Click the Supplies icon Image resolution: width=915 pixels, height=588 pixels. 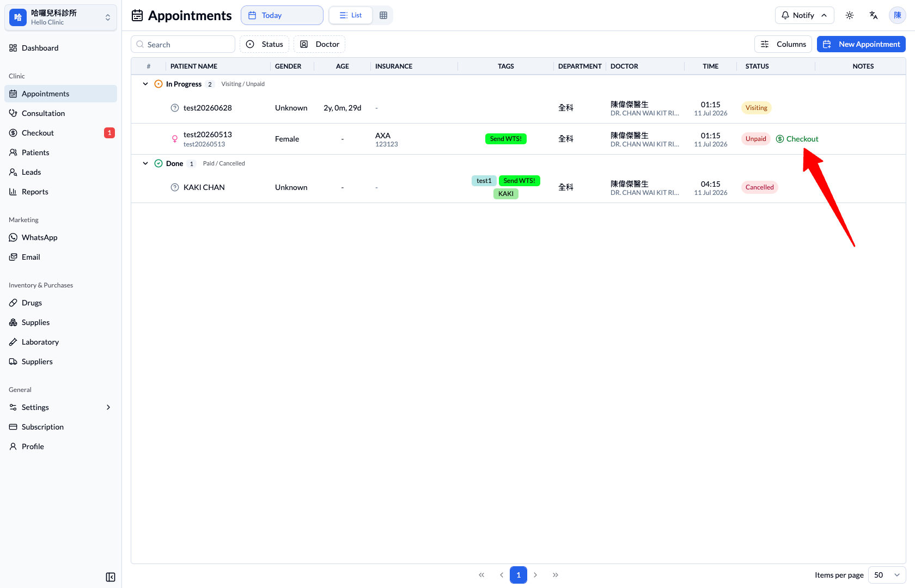point(13,322)
